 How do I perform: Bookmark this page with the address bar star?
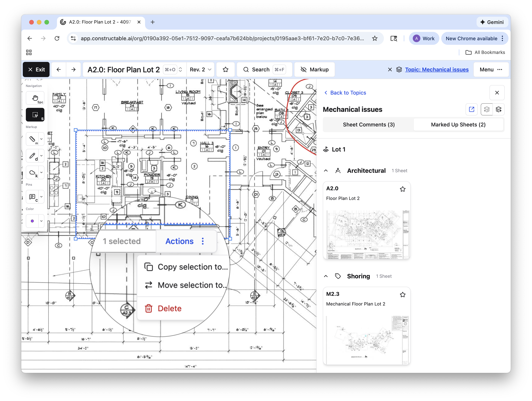point(375,39)
